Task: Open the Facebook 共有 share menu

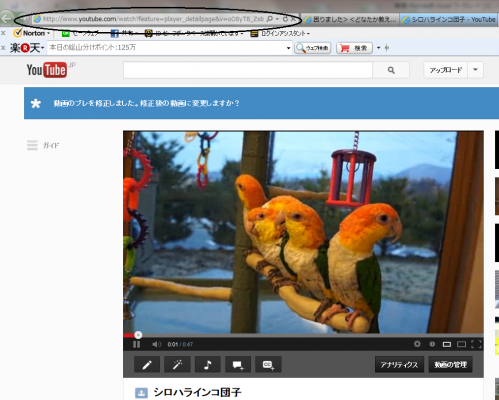Action: [123, 33]
